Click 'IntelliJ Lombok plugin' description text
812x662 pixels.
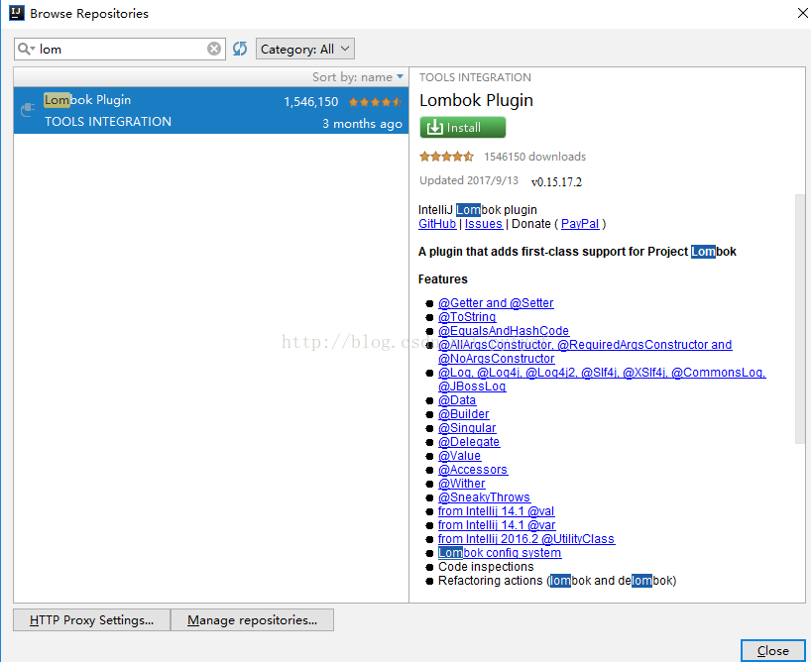click(x=478, y=210)
